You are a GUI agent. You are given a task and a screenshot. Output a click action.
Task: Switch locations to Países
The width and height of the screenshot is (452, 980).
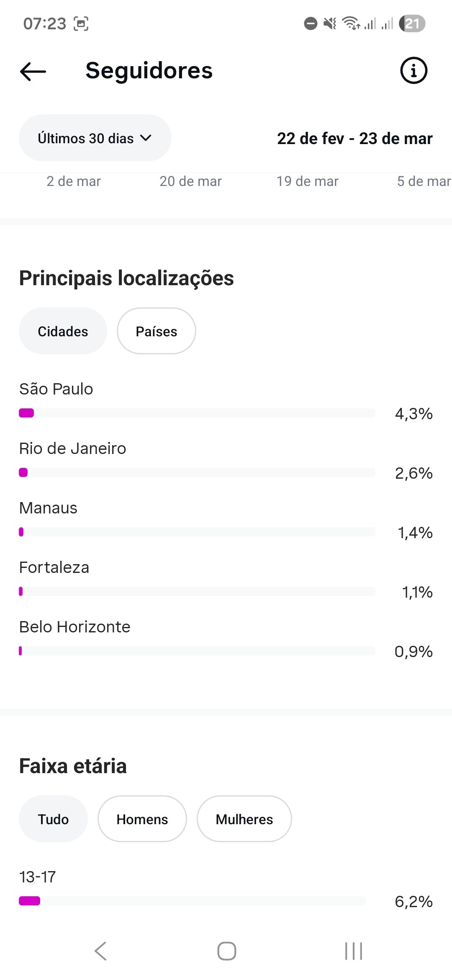pos(156,331)
